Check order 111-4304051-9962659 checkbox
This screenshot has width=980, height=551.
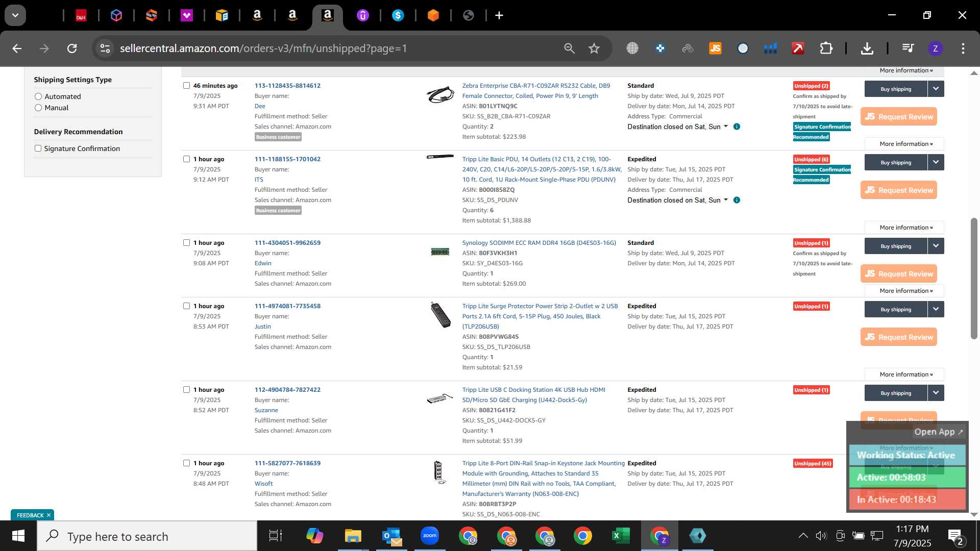pos(186,243)
